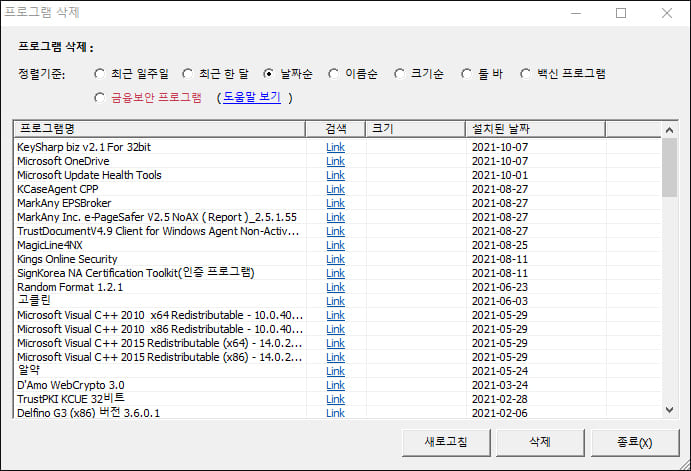Screen dimensions: 691x471
Task: Open the 도움말 보기 help link
Action: (252, 97)
